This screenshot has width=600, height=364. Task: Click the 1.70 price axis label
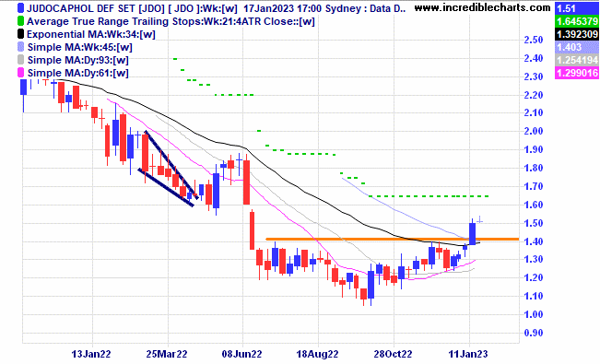[x=533, y=186]
